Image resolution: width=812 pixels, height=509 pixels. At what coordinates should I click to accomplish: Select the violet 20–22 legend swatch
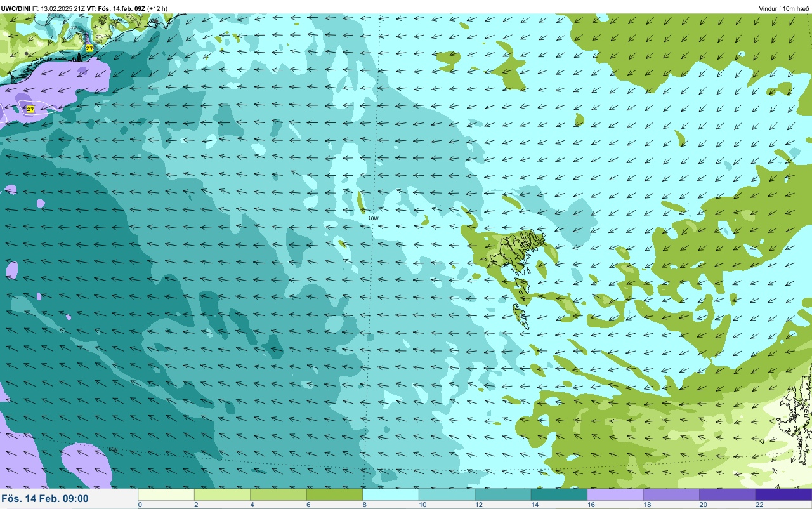728,494
